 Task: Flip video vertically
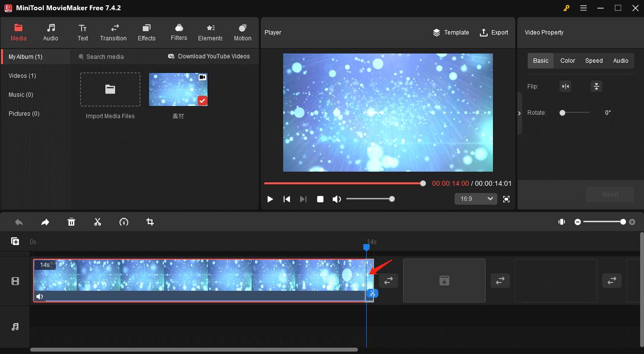596,87
